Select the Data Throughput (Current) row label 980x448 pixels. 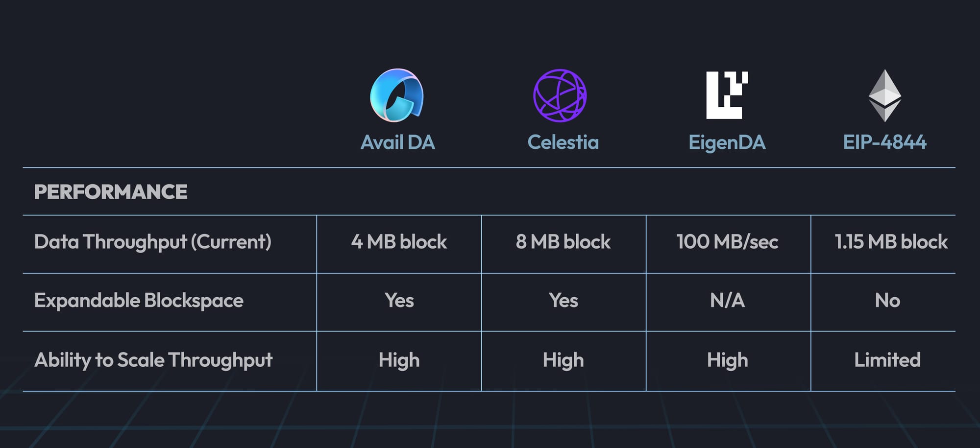(x=152, y=242)
